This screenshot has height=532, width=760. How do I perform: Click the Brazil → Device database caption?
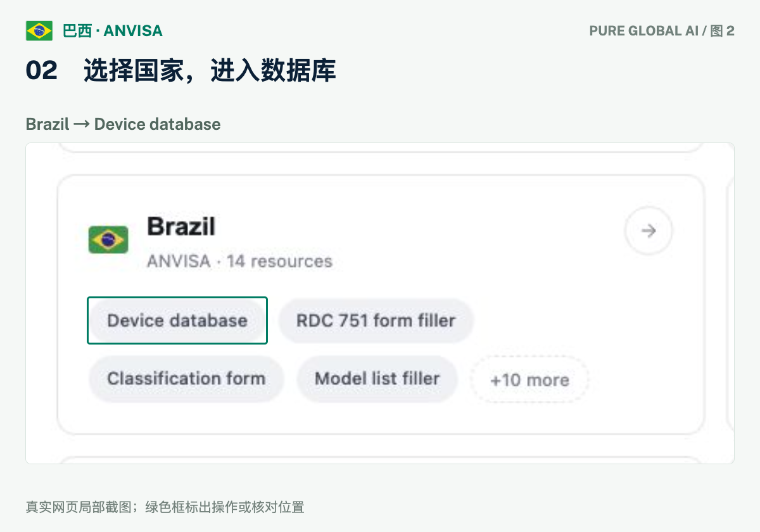pyautogui.click(x=123, y=123)
